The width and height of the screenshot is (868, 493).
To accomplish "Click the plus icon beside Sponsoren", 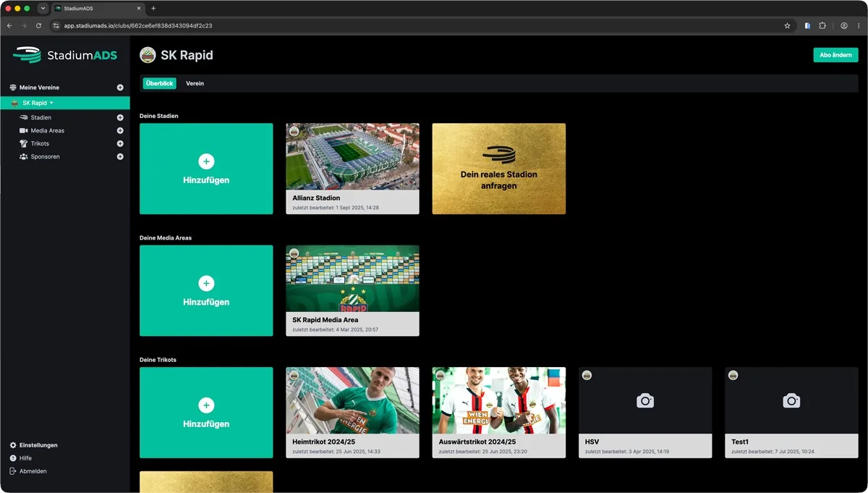I will click(x=120, y=156).
